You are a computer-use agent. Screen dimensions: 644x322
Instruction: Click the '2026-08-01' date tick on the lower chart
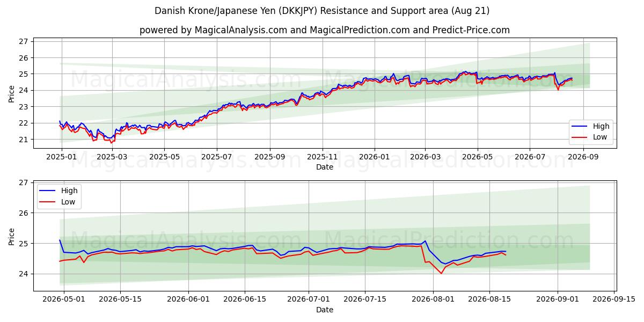pyautogui.click(x=433, y=299)
